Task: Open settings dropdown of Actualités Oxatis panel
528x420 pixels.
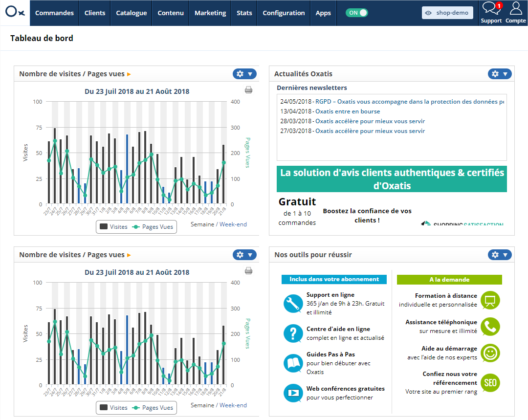Action: coord(499,74)
